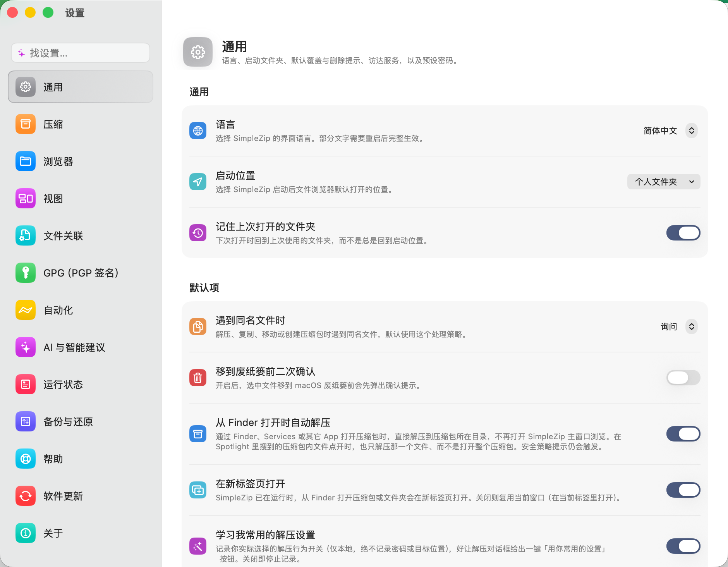
Task: Click the 学习我常用的解压设置 wand icon
Action: [198, 546]
